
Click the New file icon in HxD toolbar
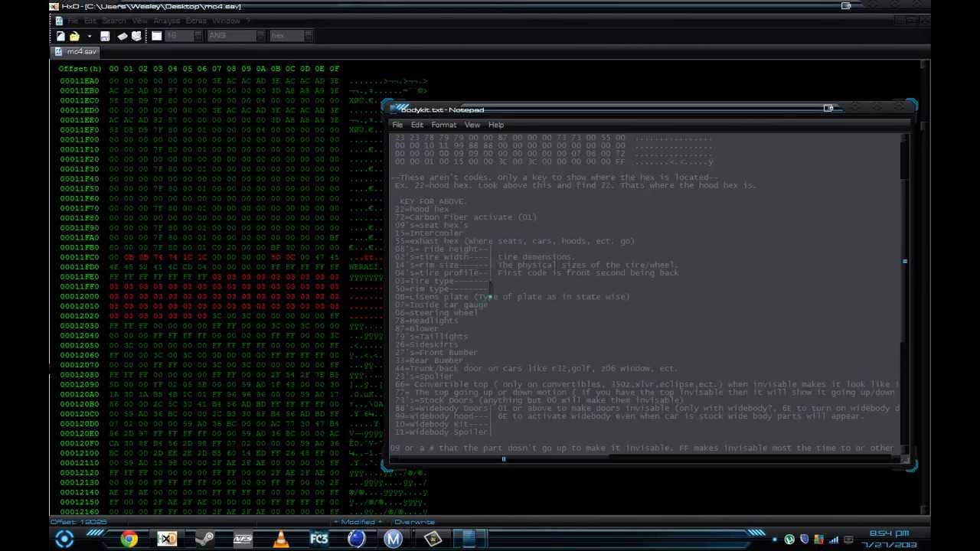[x=60, y=36]
